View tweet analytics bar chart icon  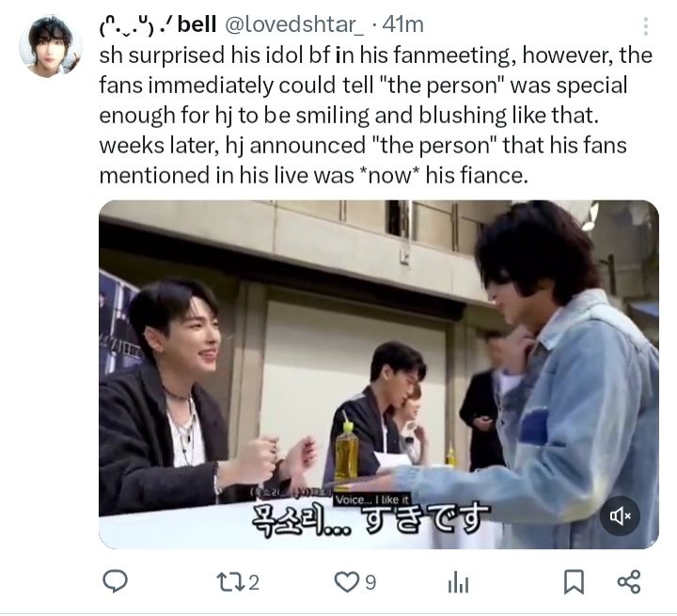tap(458, 583)
